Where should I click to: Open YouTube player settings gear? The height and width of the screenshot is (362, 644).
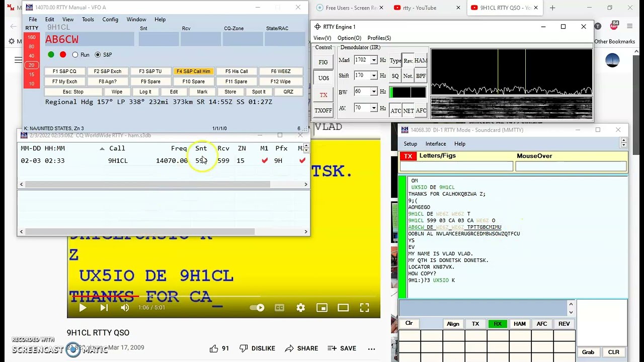[x=301, y=308]
